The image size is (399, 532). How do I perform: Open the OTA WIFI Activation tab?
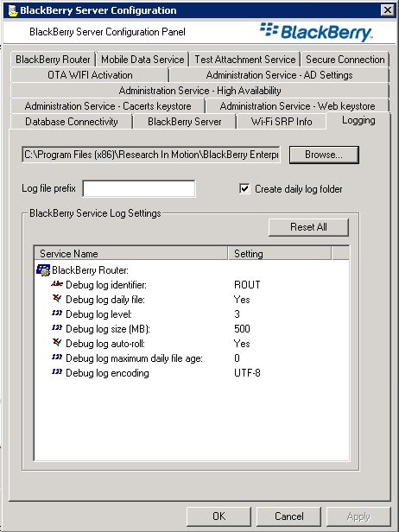click(90, 75)
